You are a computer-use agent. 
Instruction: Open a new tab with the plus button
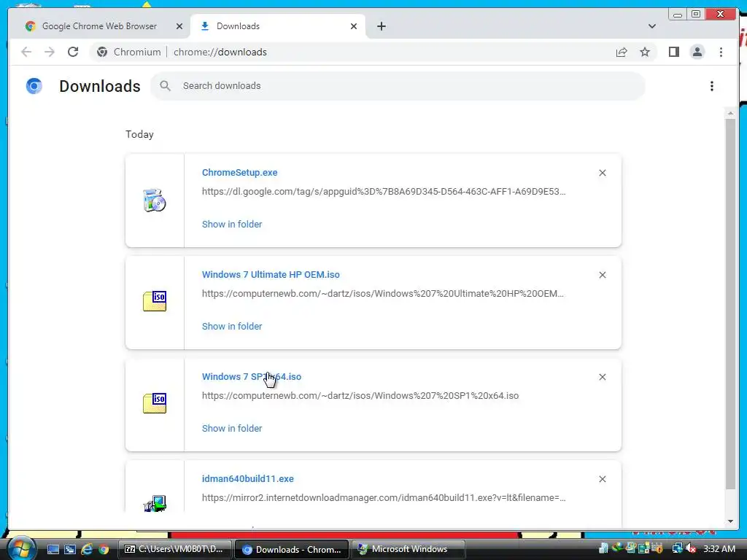pyautogui.click(x=381, y=26)
